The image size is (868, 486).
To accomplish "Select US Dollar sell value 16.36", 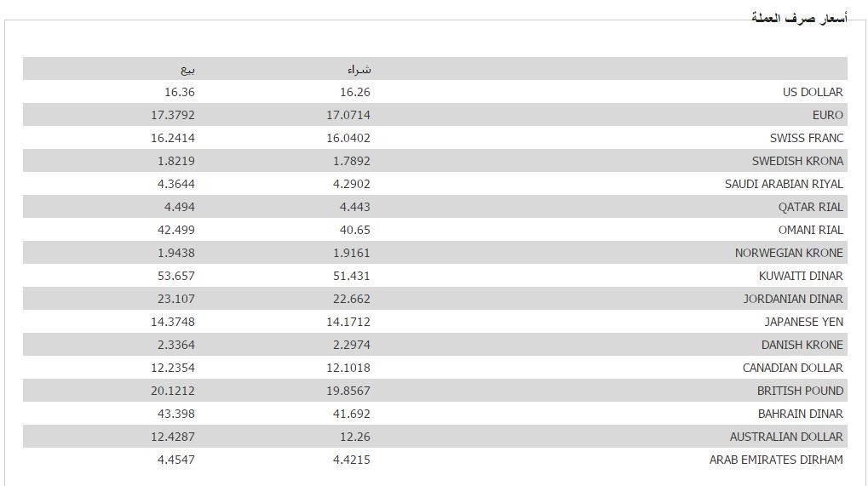I will [x=180, y=92].
